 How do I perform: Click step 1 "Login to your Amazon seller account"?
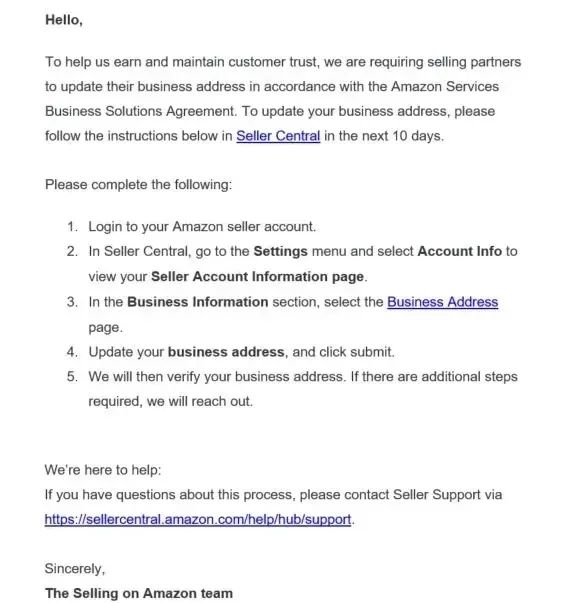202,227
